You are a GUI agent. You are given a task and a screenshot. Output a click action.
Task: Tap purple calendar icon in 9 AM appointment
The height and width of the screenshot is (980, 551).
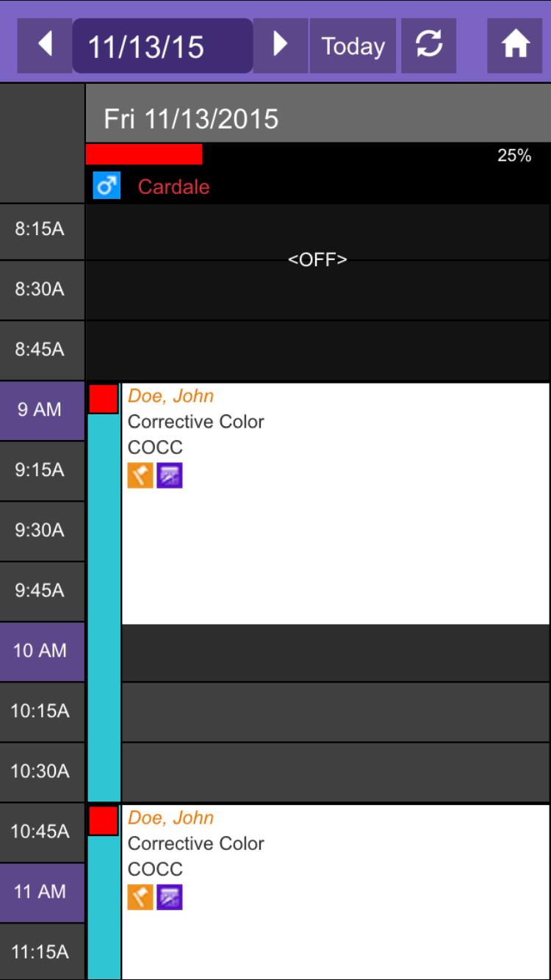click(x=170, y=476)
